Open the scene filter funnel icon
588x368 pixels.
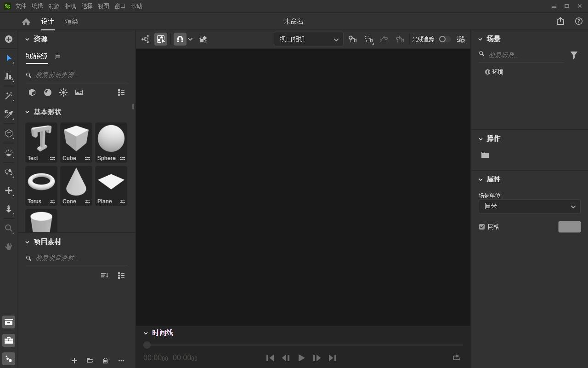pyautogui.click(x=574, y=55)
